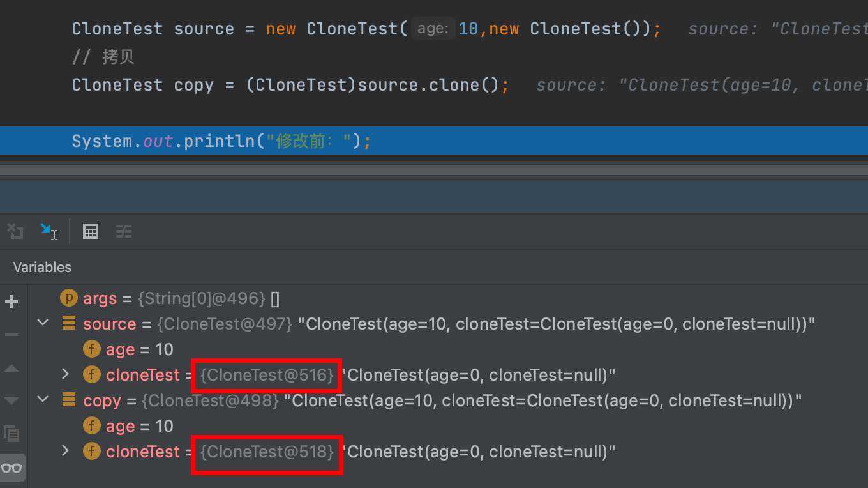The image size is (868, 488).
Task: Click object icon beside source variable
Action: click(68, 323)
